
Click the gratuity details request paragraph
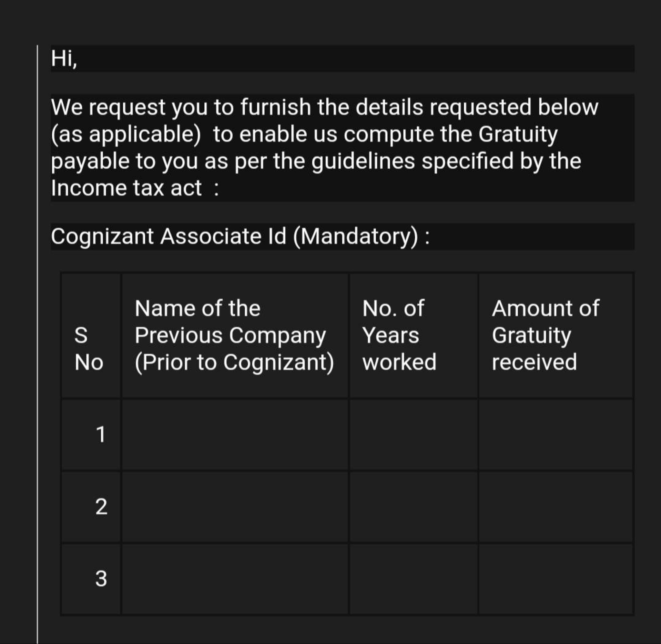pos(342,147)
